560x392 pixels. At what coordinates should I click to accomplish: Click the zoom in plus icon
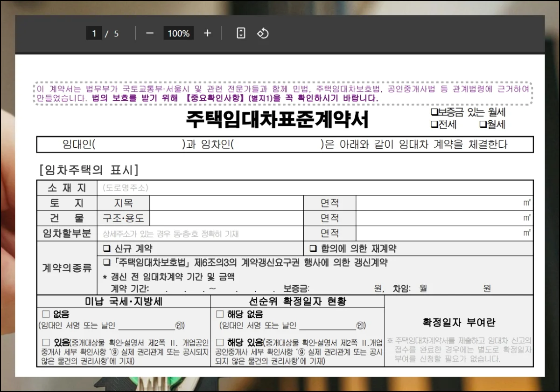(x=208, y=34)
